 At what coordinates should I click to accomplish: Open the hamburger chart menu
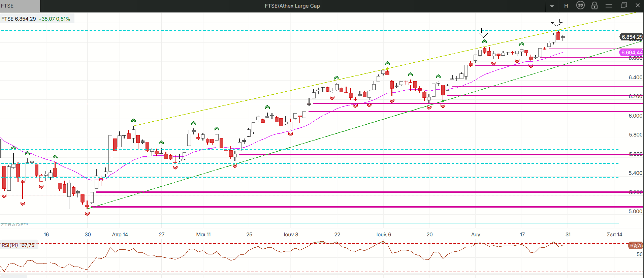609,6
